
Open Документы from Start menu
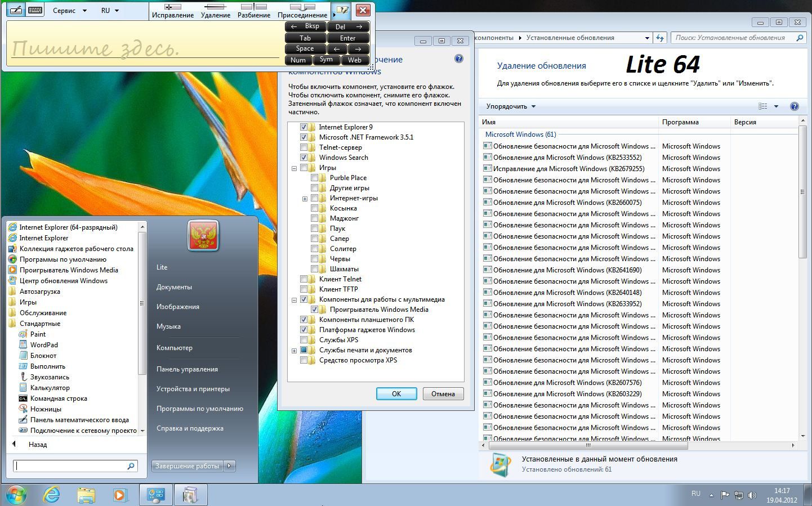click(174, 286)
